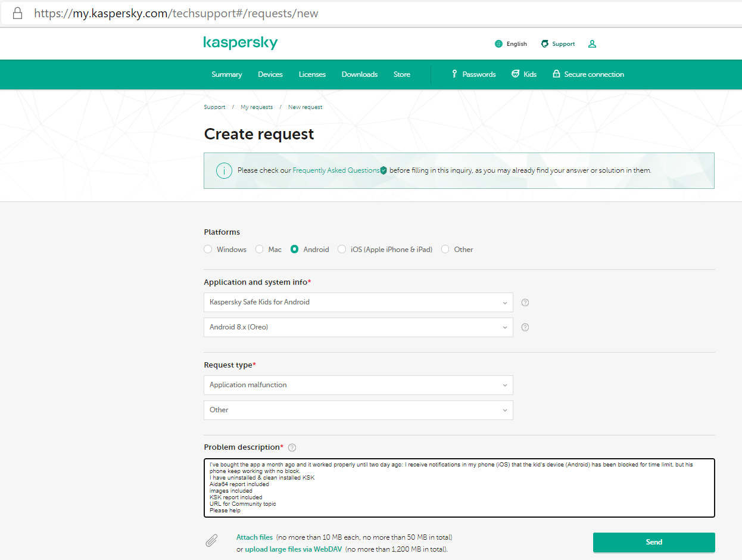Click the Send button
Image resolution: width=742 pixels, height=560 pixels.
(x=654, y=542)
